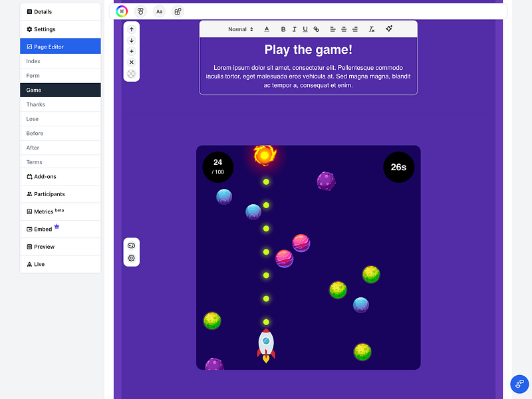This screenshot has height=399, width=532.
Task: Open the Live section
Action: point(61,264)
